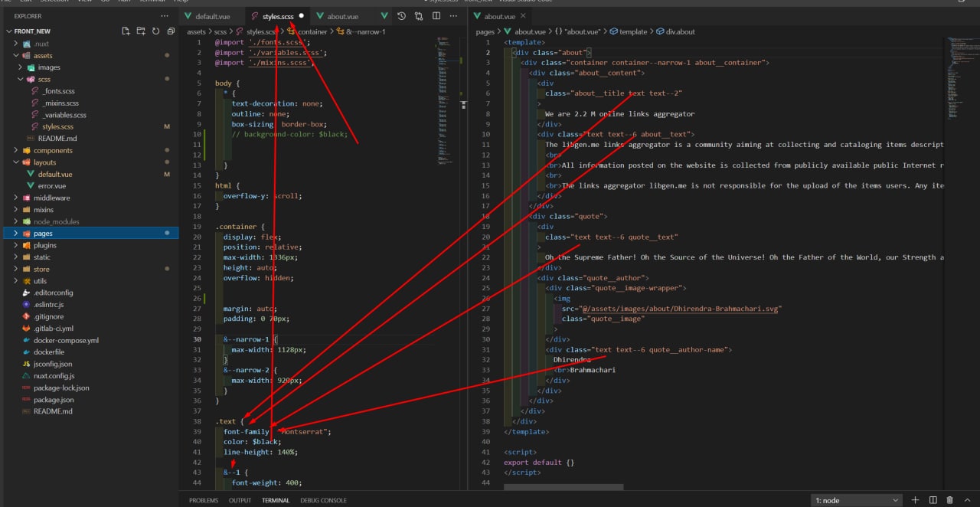Click the npm icon beside package.json
Image resolution: width=980 pixels, height=507 pixels.
(26, 400)
